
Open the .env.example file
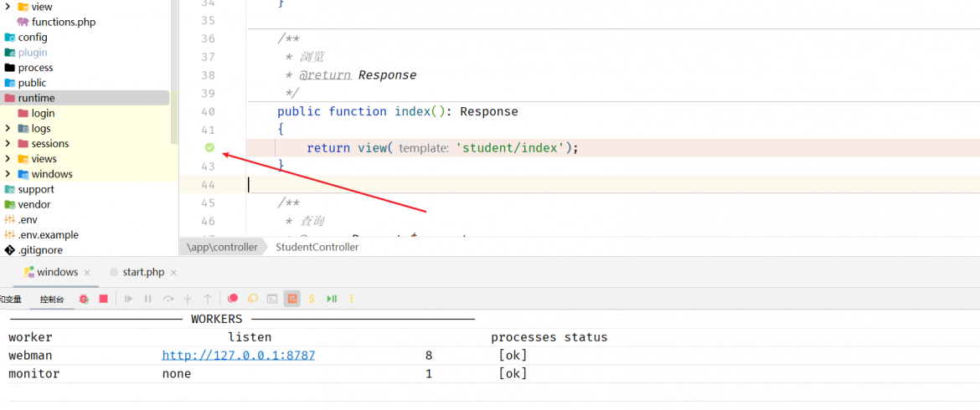(48, 234)
